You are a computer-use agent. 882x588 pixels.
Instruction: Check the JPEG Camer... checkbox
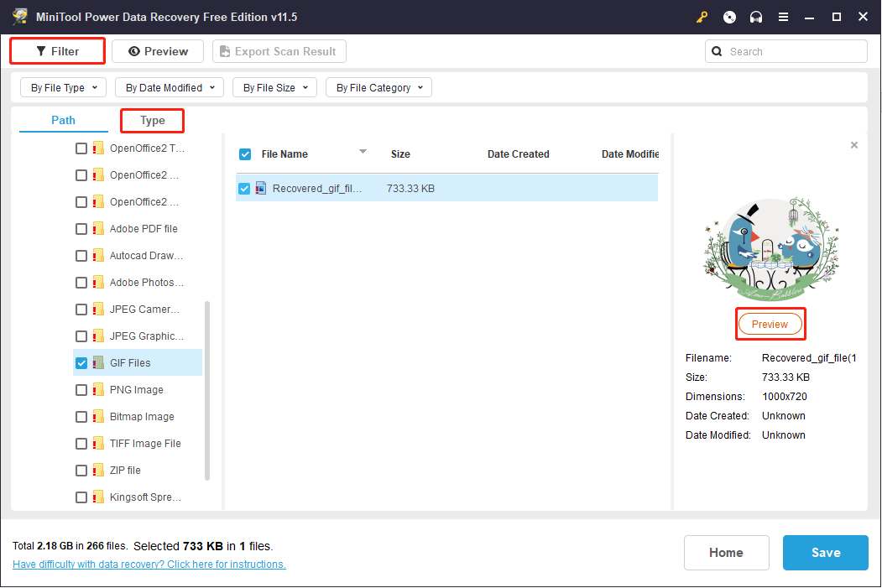(81, 310)
